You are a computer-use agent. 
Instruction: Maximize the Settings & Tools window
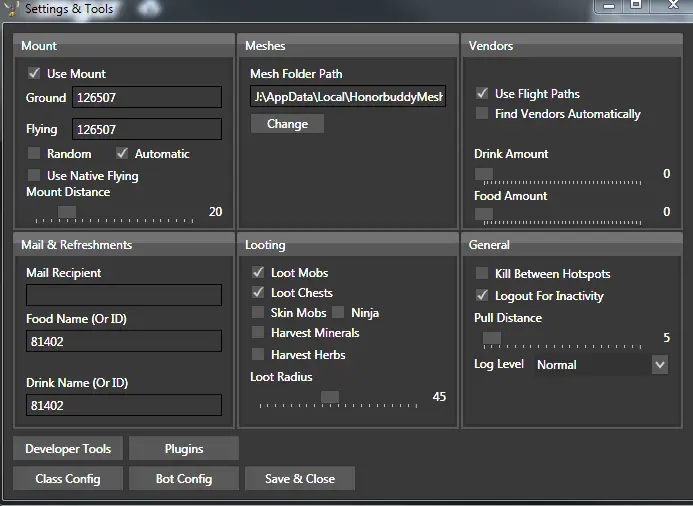point(636,5)
